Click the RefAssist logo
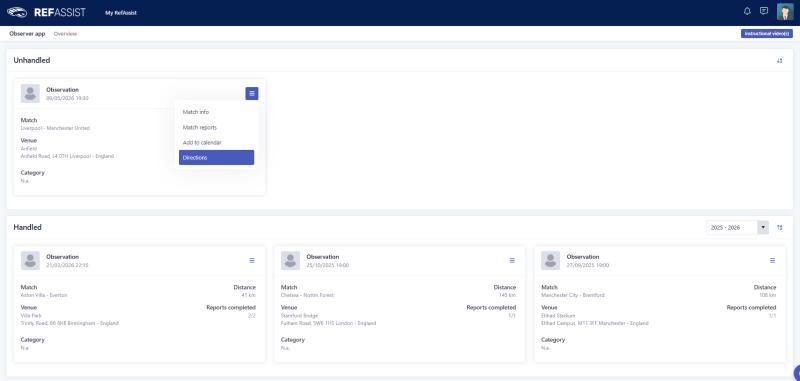Screen dimensions: 800x381 coord(46,13)
